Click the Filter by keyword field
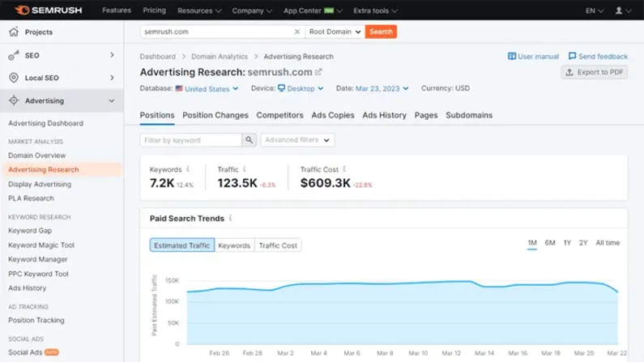 (191, 140)
